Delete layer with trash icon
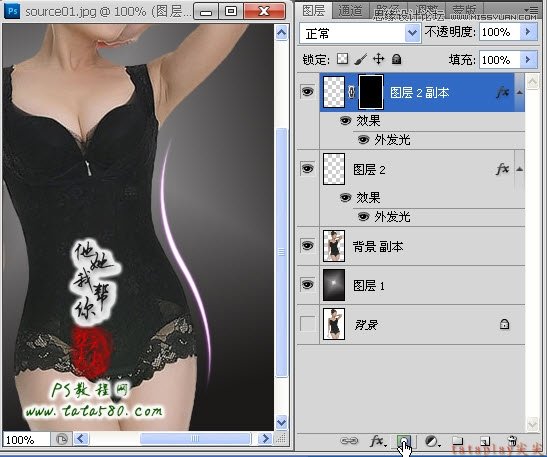Image resolution: width=547 pixels, height=457 pixels. click(512, 441)
